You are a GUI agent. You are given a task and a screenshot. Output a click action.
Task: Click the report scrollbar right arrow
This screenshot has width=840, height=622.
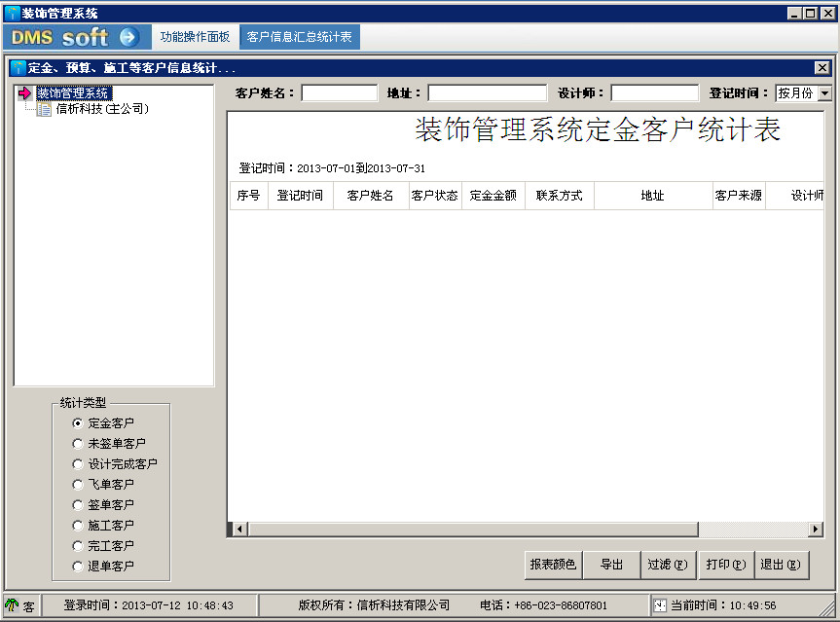click(816, 530)
